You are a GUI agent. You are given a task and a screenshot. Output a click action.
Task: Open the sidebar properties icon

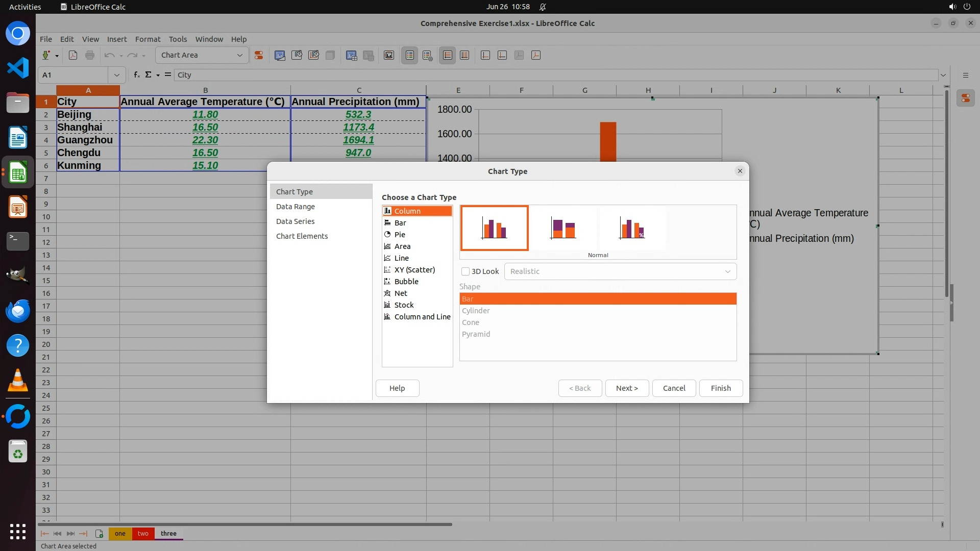(966, 98)
